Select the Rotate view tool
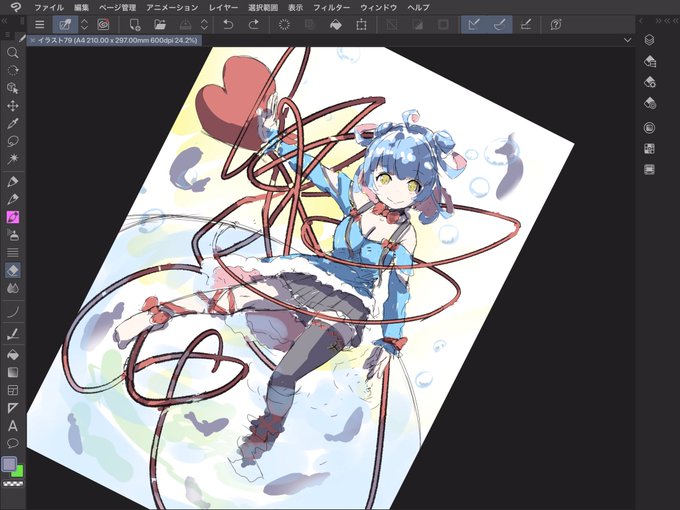680x510 pixels. point(13,70)
